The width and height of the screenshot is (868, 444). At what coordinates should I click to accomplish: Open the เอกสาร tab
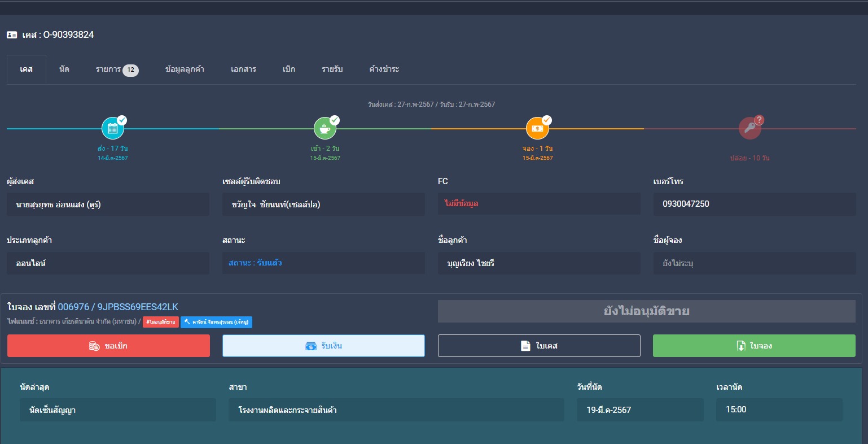coord(243,69)
